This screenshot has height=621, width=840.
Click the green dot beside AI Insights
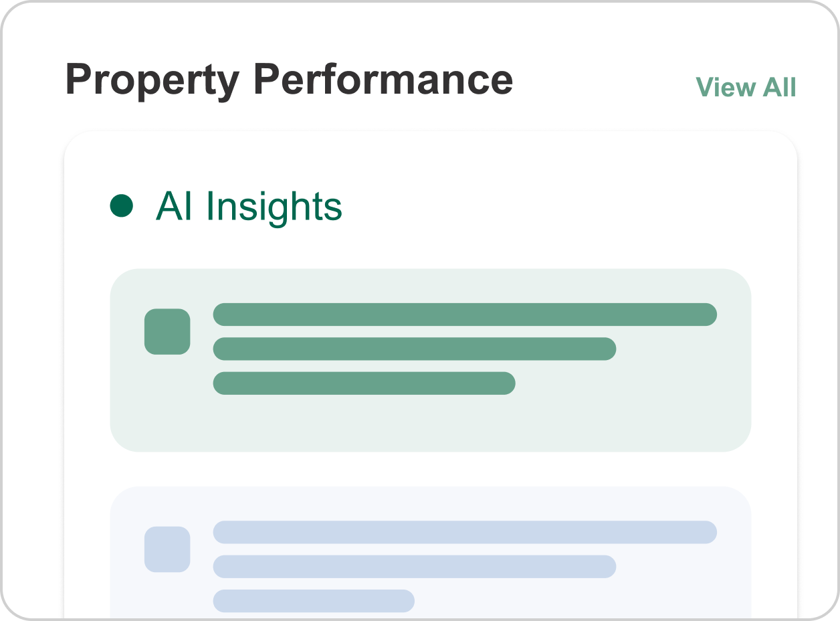pos(121,205)
